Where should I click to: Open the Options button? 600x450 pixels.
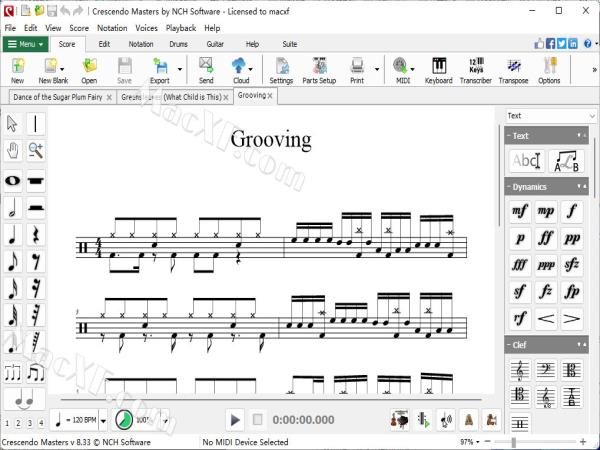(x=549, y=70)
